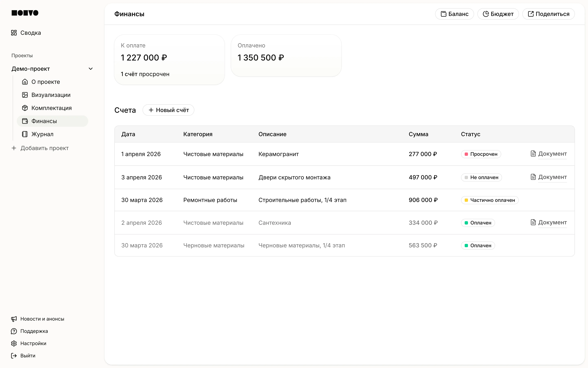Viewport: 588px width, 368px height.
Task: Click the Сумма column header
Action: 418,134
